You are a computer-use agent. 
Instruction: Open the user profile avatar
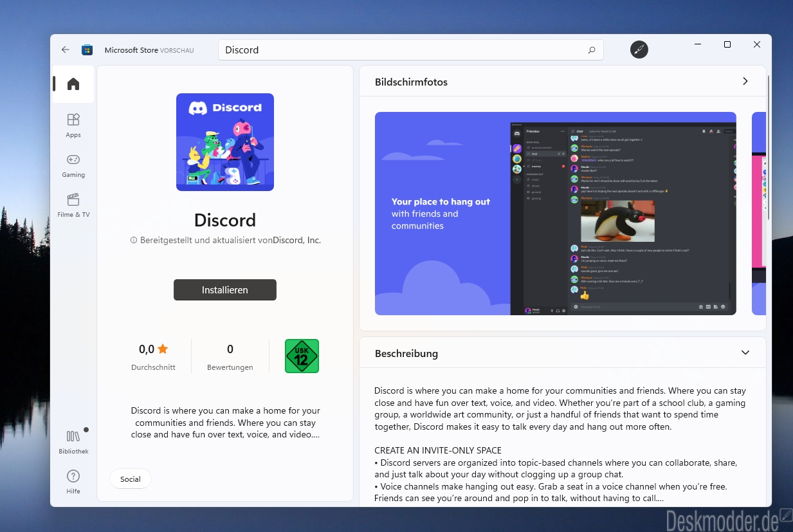[x=639, y=50]
